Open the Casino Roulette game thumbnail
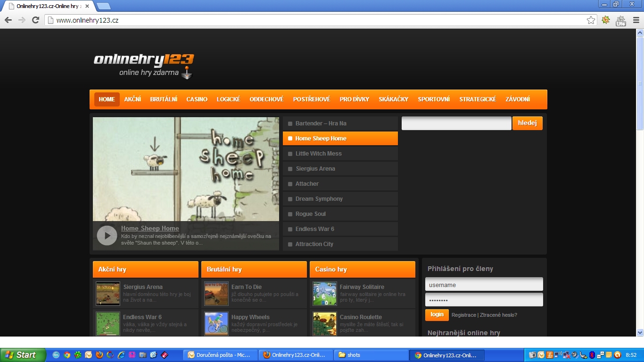The height and width of the screenshot is (362, 644). (325, 324)
